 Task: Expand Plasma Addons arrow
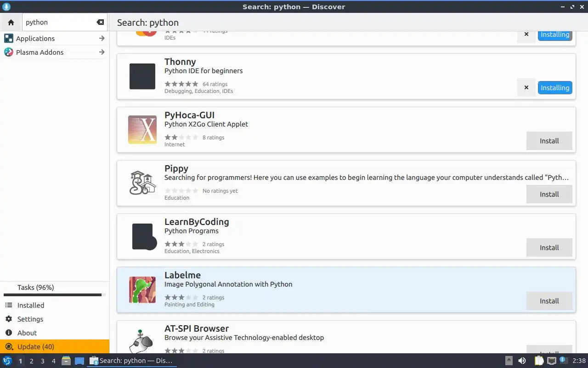(102, 52)
